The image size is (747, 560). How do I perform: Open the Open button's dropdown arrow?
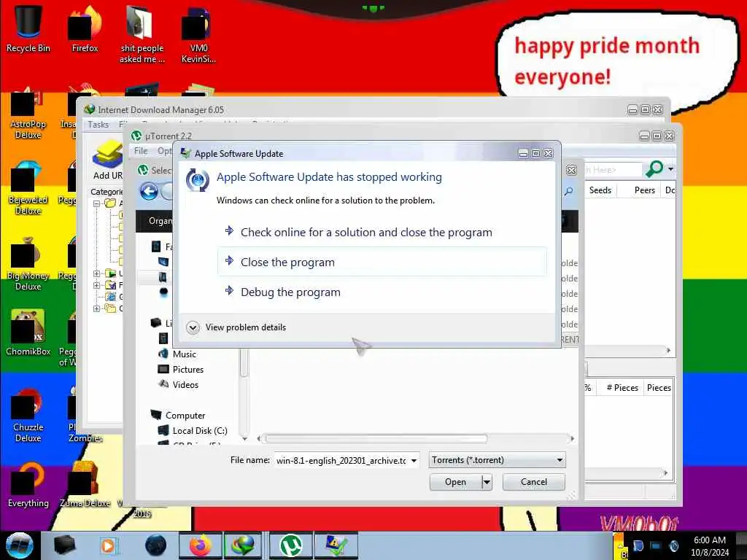tap(487, 482)
